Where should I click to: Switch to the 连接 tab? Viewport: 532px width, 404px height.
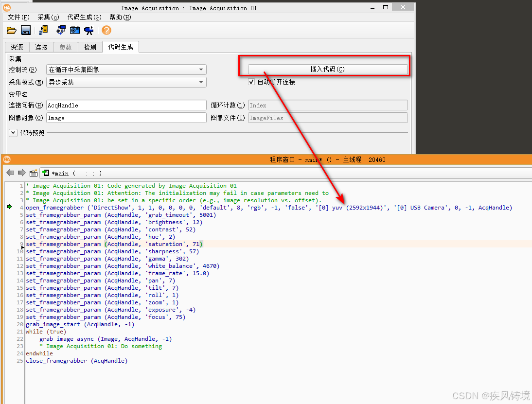[x=41, y=47]
